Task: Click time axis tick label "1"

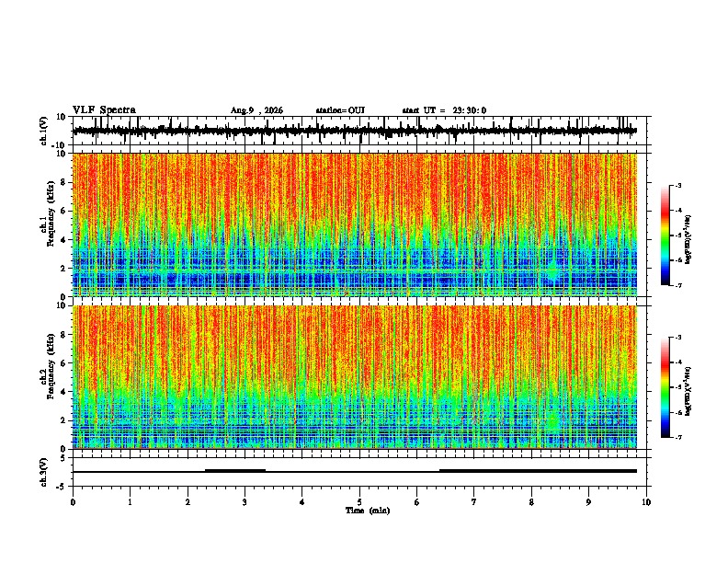Action: coord(130,502)
